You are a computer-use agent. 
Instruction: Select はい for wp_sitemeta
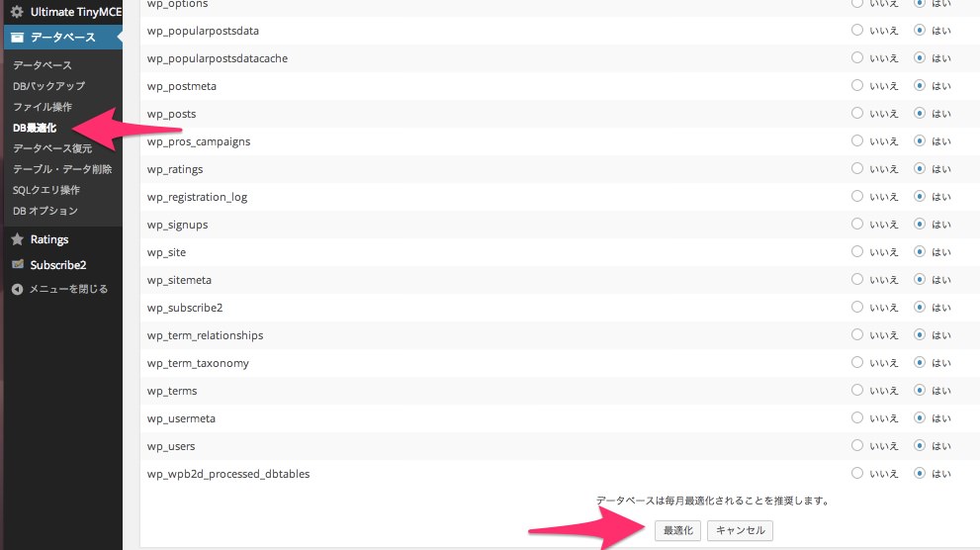point(920,279)
